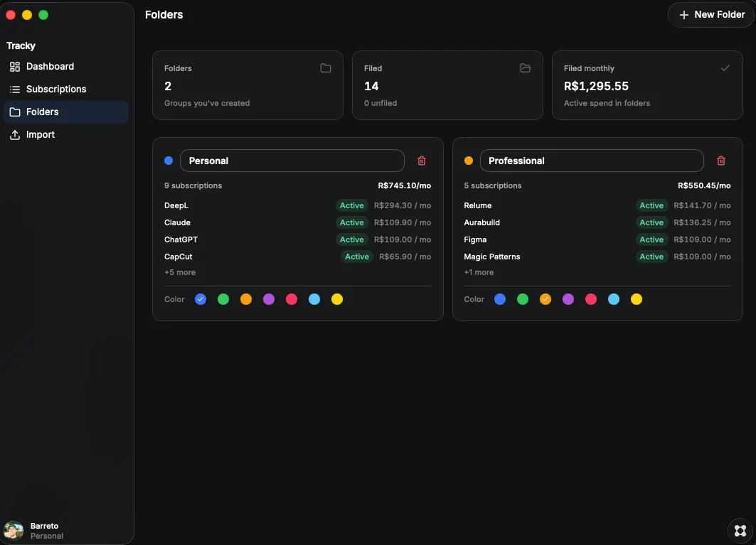The width and height of the screenshot is (756, 545).
Task: Pick orange color for Professional folder
Action: point(545,299)
